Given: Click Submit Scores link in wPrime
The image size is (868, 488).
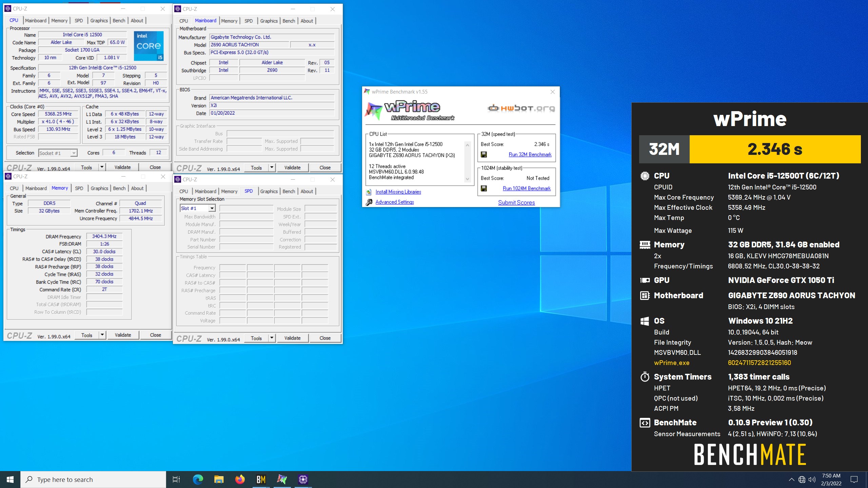Looking at the screenshot, I should click(516, 203).
